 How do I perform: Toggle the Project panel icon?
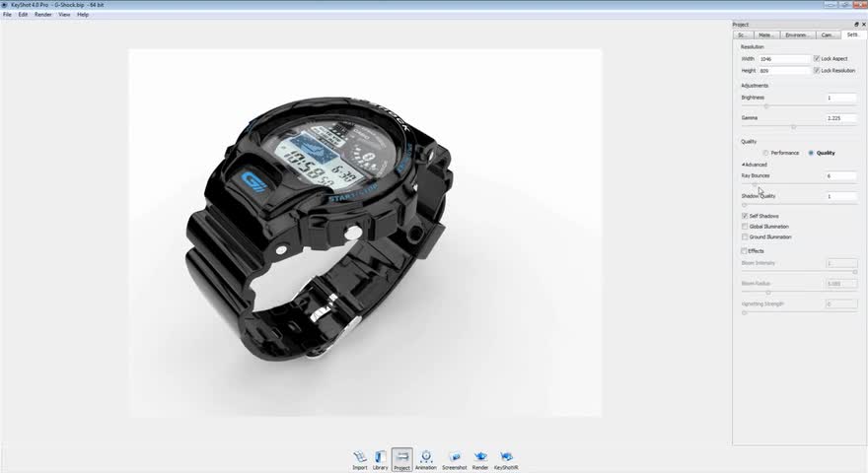coord(401,460)
